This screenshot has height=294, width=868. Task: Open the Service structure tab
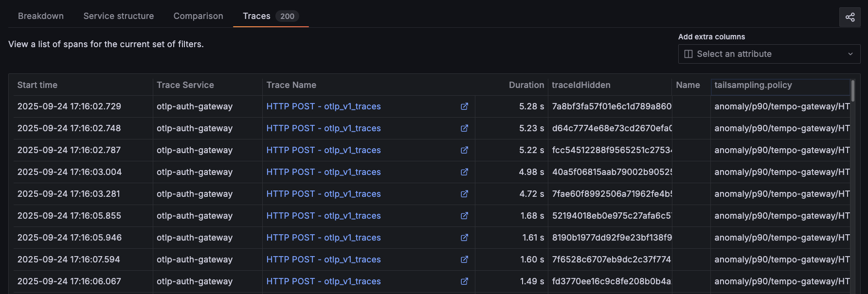coord(118,16)
